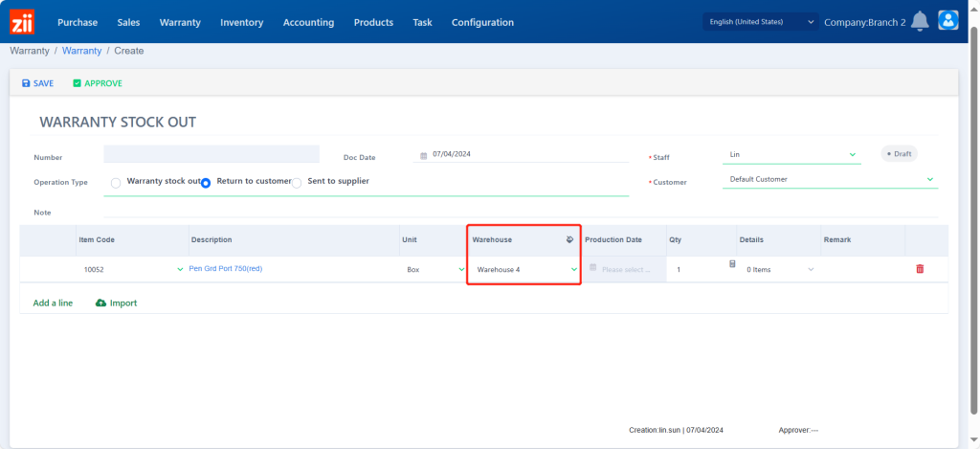Click the Approver footer text
The height and width of the screenshot is (449, 980).
coord(798,430)
